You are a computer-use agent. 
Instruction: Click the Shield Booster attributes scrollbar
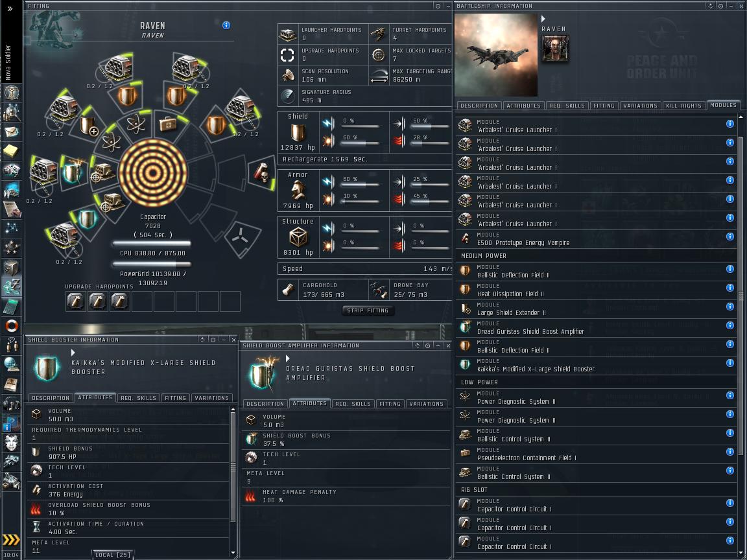click(233, 467)
